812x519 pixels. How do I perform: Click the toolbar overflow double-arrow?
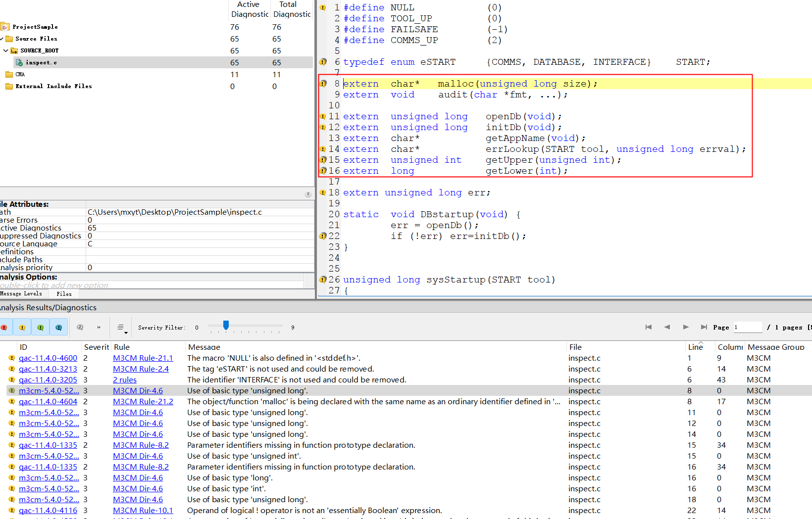(x=99, y=328)
